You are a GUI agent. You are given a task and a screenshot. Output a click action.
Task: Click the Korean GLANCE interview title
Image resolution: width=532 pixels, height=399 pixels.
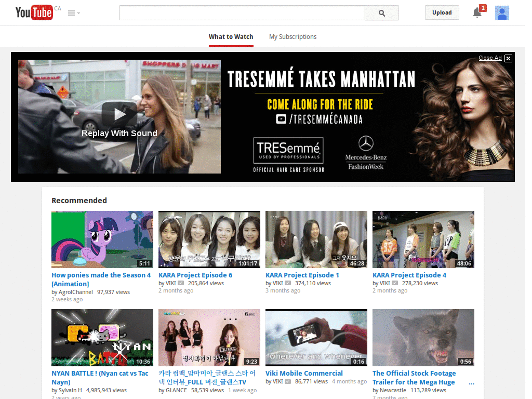click(x=207, y=377)
